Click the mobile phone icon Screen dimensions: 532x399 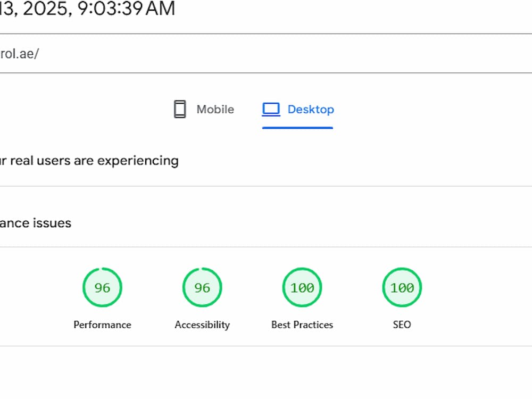pyautogui.click(x=180, y=109)
